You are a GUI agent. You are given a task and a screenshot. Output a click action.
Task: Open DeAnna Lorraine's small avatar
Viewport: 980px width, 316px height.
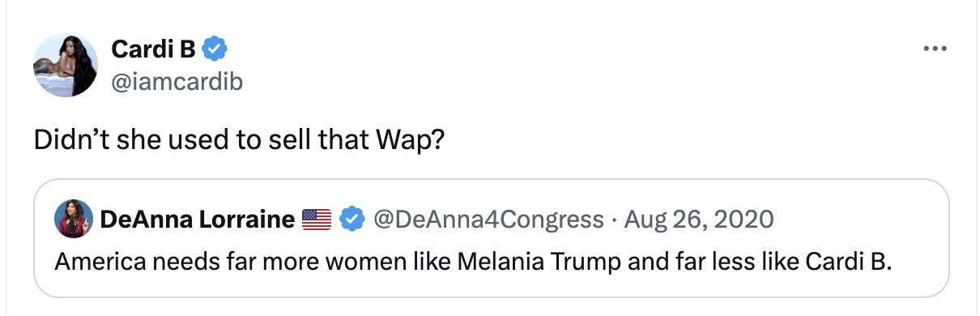(x=72, y=219)
